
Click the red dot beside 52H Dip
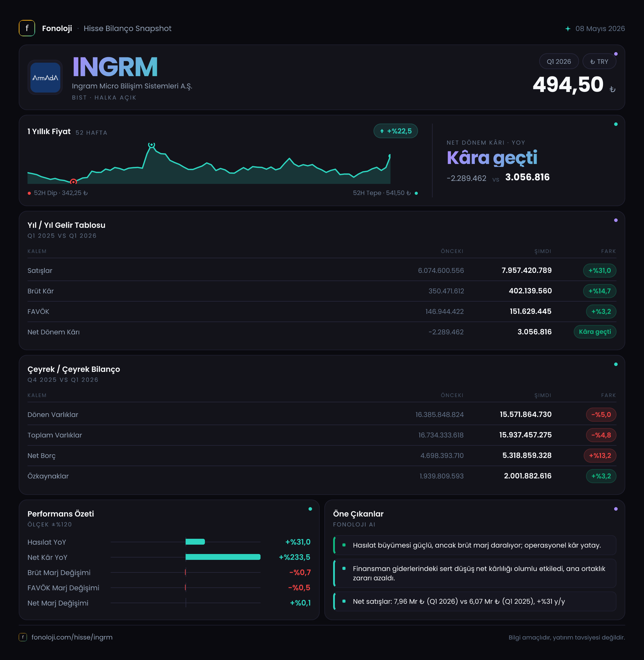click(x=30, y=193)
